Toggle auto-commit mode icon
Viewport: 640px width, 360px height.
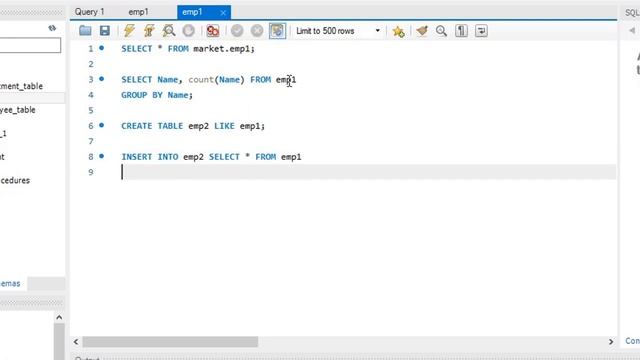[x=278, y=31]
